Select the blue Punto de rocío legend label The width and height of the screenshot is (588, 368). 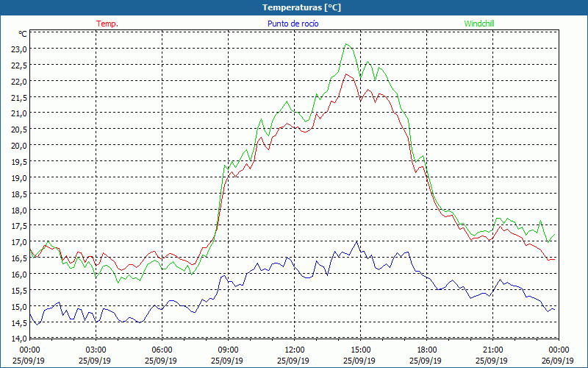[293, 24]
